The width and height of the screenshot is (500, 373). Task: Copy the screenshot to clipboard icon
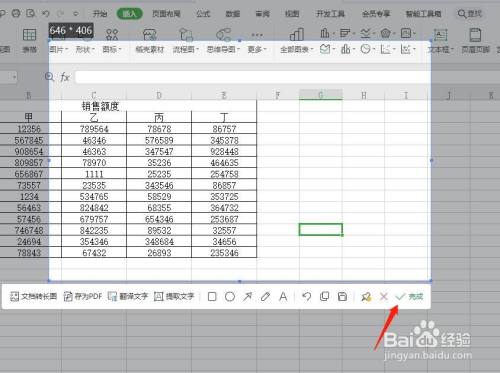(324, 296)
